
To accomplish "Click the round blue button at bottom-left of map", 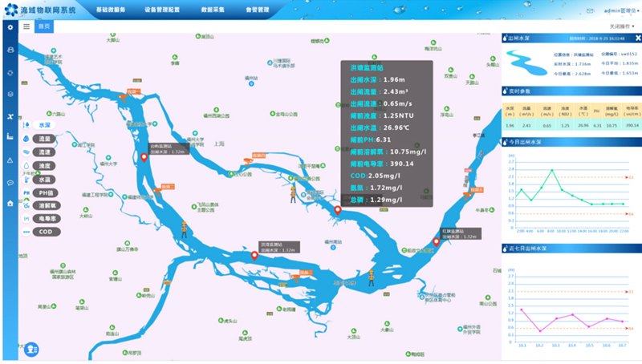I will pyautogui.click(x=30, y=349).
